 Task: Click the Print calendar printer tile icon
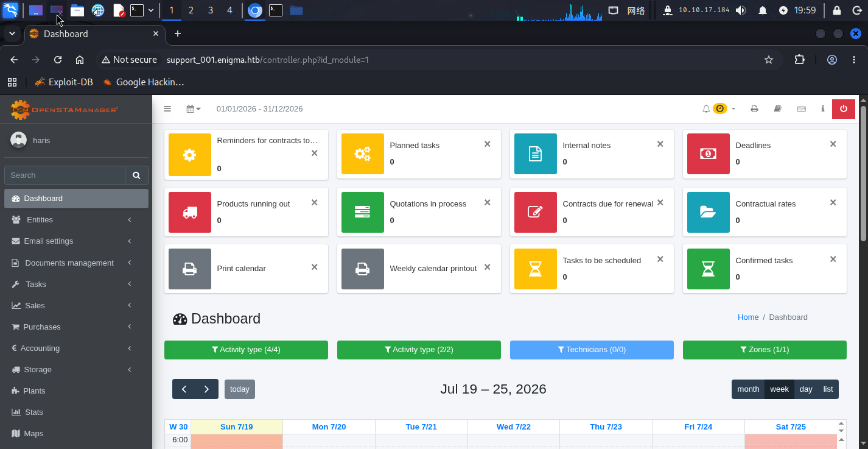[x=190, y=269]
